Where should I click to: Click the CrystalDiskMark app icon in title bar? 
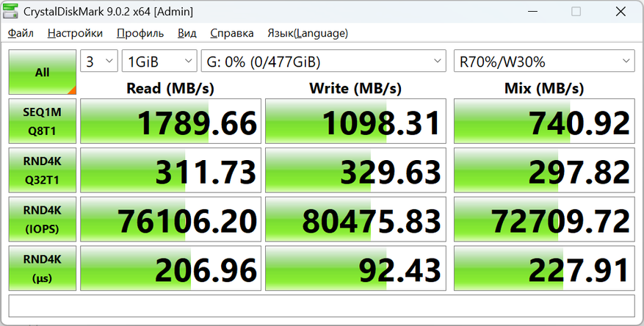point(11,11)
